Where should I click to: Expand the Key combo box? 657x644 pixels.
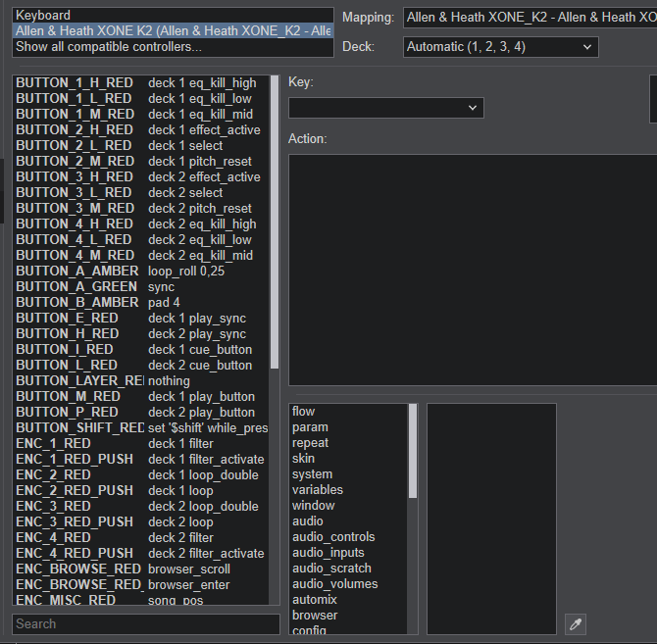coord(386,108)
